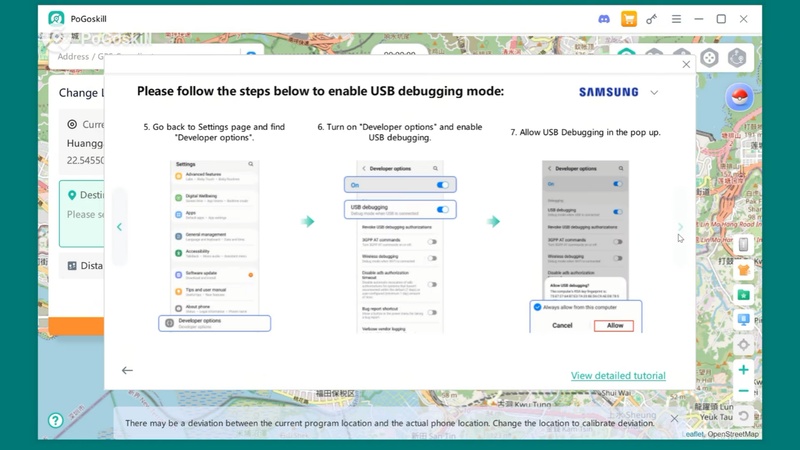
Task: Expand the SAMSUNG brand dropdown
Action: [x=654, y=92]
